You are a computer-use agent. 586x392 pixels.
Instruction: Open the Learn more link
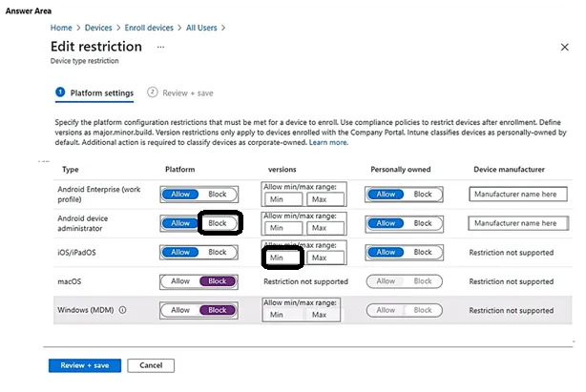(x=328, y=142)
